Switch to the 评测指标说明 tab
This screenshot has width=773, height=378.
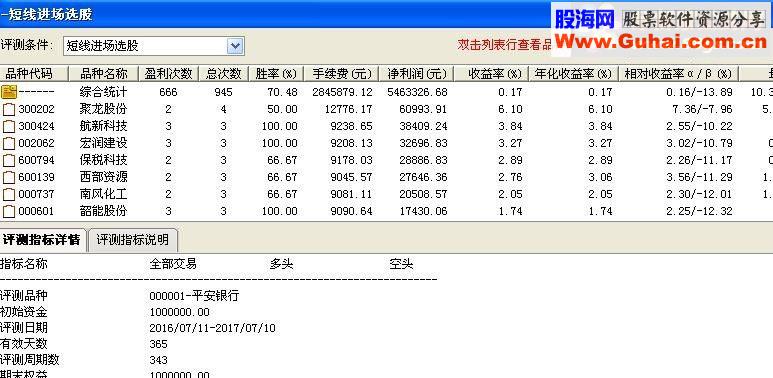[x=132, y=240]
